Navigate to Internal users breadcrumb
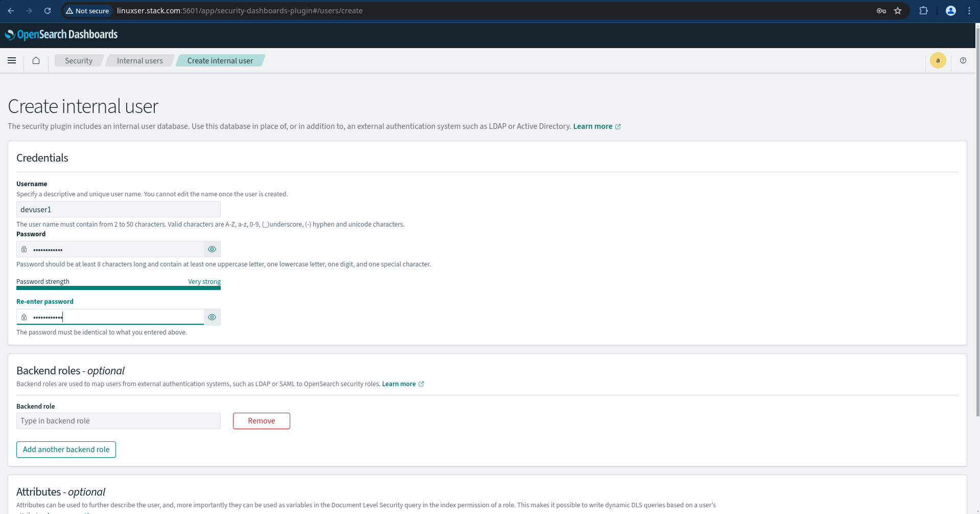980x514 pixels. 139,60
